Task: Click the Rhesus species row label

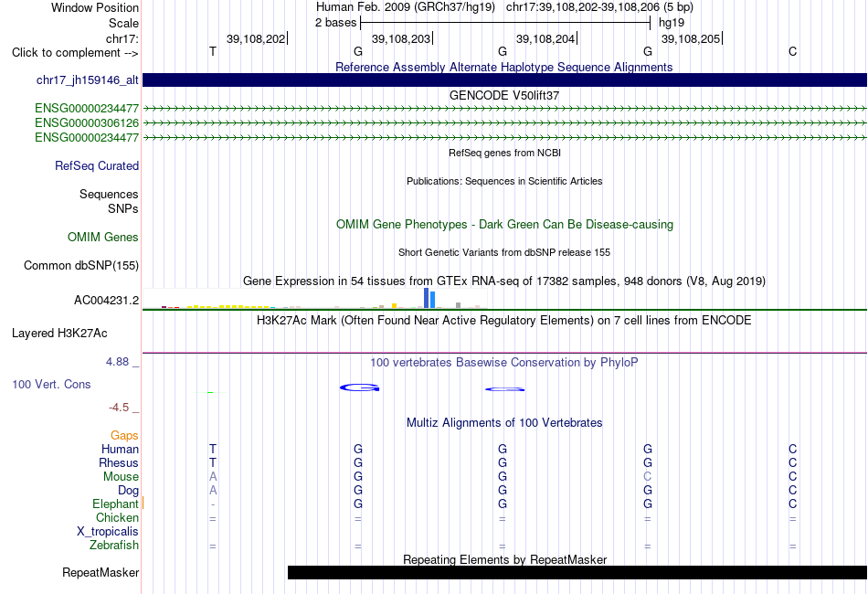Action: (119, 462)
